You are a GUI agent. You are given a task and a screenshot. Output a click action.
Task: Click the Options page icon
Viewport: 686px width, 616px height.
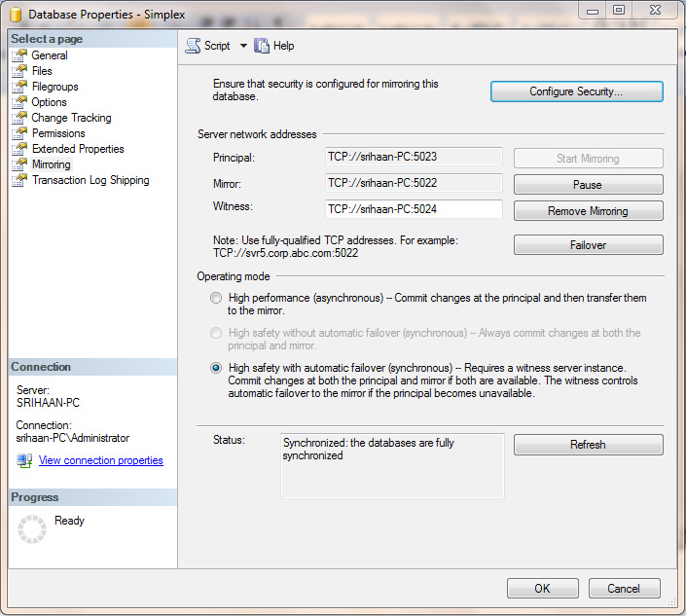point(19,102)
